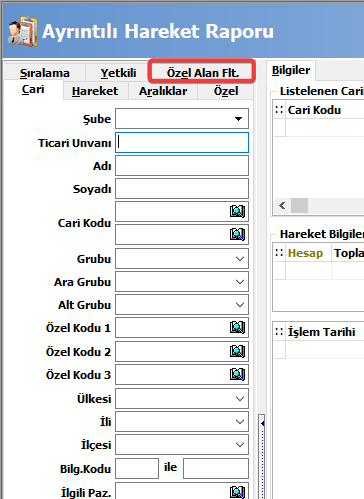This screenshot has width=364, height=499.
Task: Switch to the Özel tab
Action: coord(226,91)
